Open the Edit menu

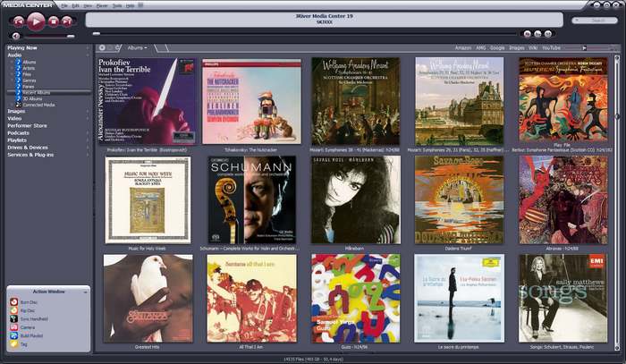pos(75,6)
